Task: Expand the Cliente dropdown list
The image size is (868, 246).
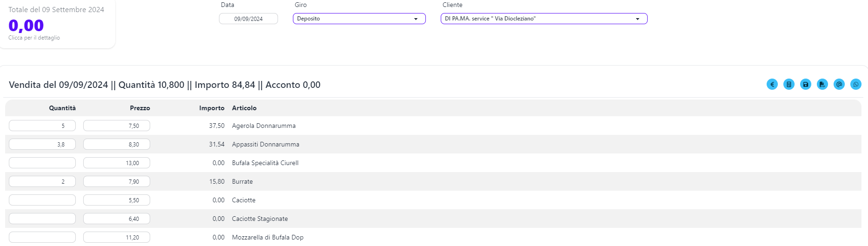Action: click(x=543, y=19)
